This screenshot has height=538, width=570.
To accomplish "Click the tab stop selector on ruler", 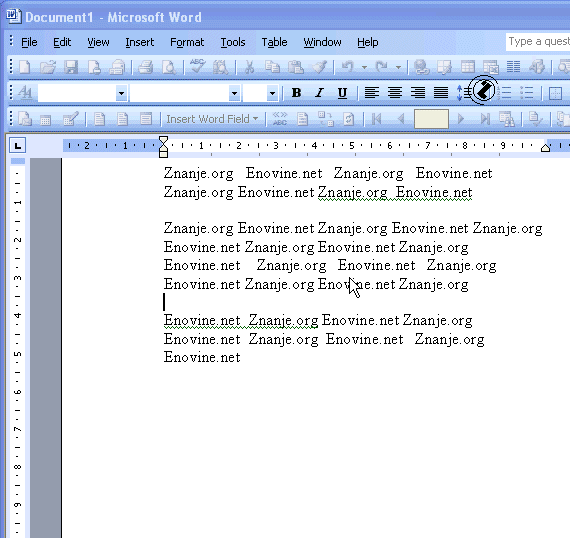I will pos(17,146).
